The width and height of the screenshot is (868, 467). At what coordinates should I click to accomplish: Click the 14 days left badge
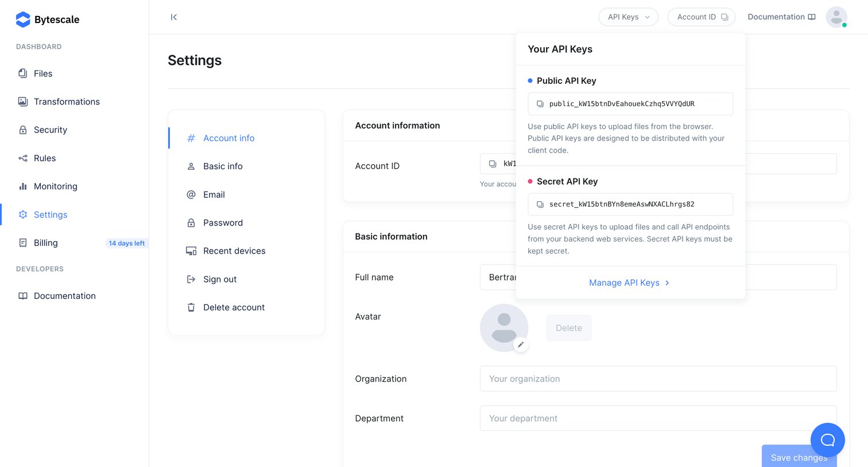pyautogui.click(x=126, y=243)
